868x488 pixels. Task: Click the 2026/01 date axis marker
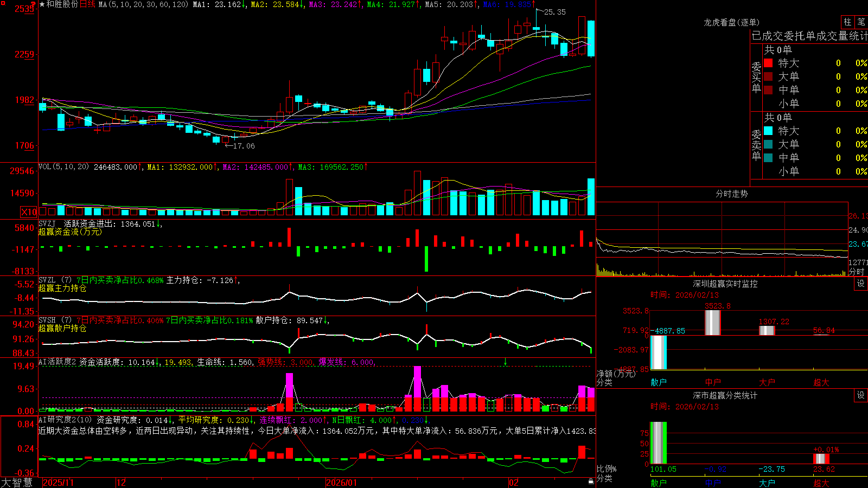tap(341, 483)
